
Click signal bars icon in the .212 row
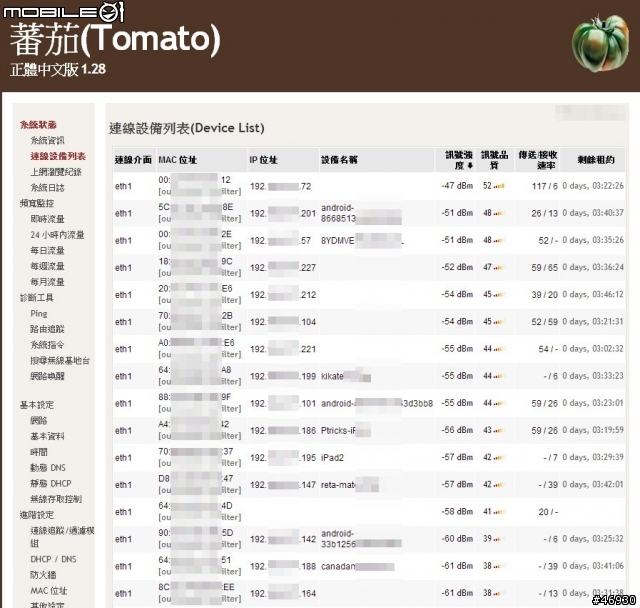click(499, 295)
